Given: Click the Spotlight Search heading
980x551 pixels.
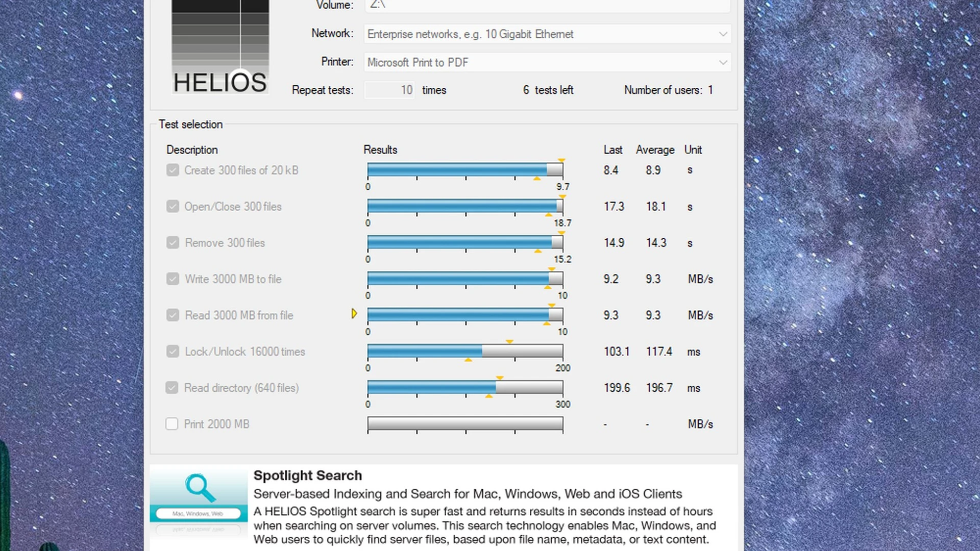Looking at the screenshot, I should pos(307,475).
